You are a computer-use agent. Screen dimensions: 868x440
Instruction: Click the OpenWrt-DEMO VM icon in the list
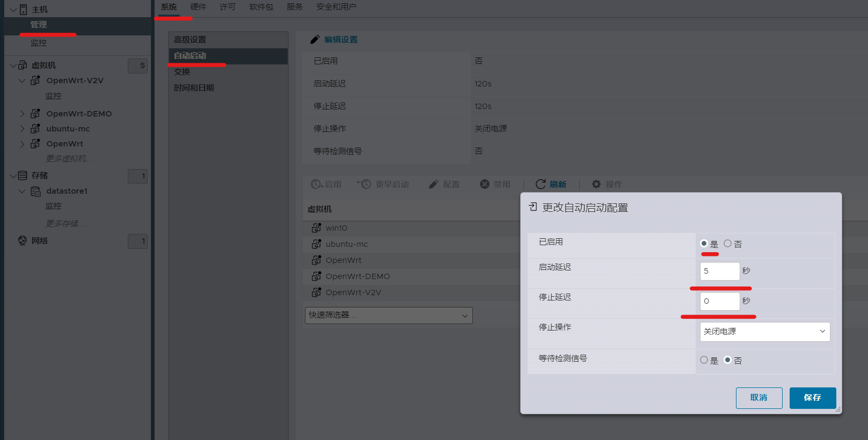[x=317, y=276]
